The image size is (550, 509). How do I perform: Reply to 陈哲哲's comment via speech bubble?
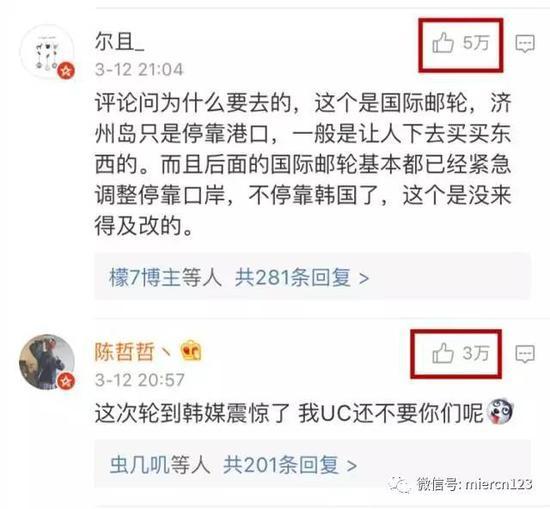[525, 354]
